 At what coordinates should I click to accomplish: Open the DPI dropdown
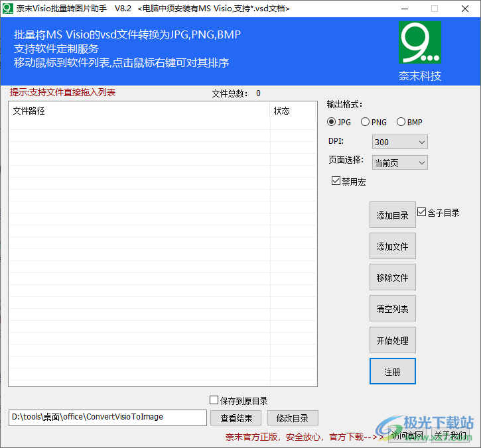(399, 142)
